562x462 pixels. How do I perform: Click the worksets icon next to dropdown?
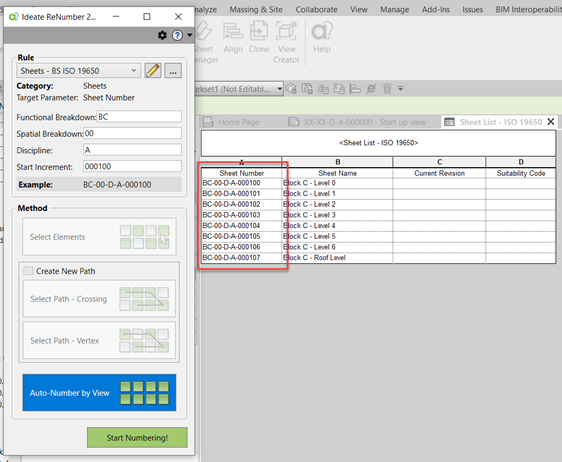291,89
